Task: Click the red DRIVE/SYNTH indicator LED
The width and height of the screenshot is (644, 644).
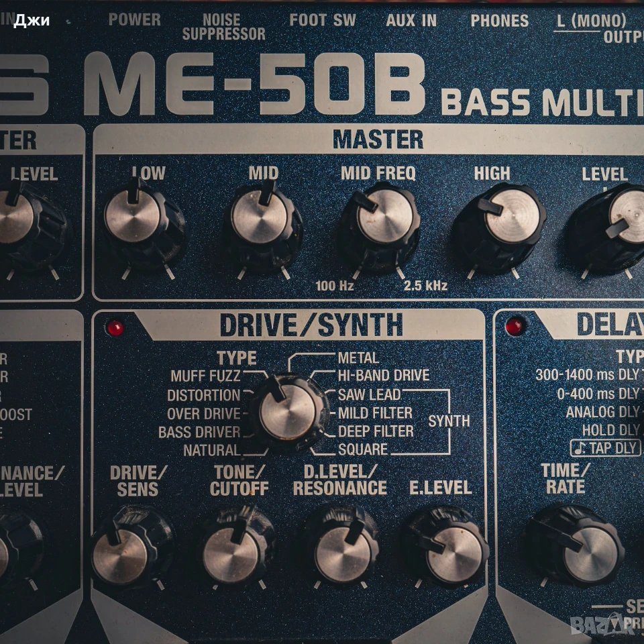Action: (115, 328)
